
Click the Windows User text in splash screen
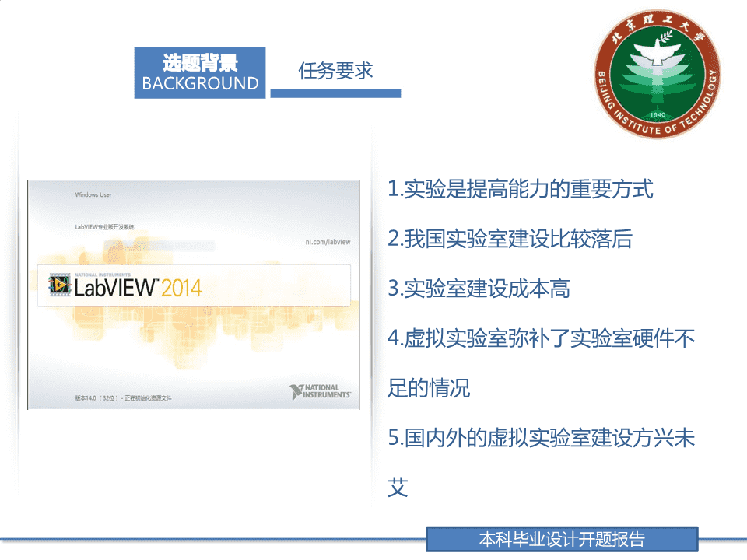(93, 194)
